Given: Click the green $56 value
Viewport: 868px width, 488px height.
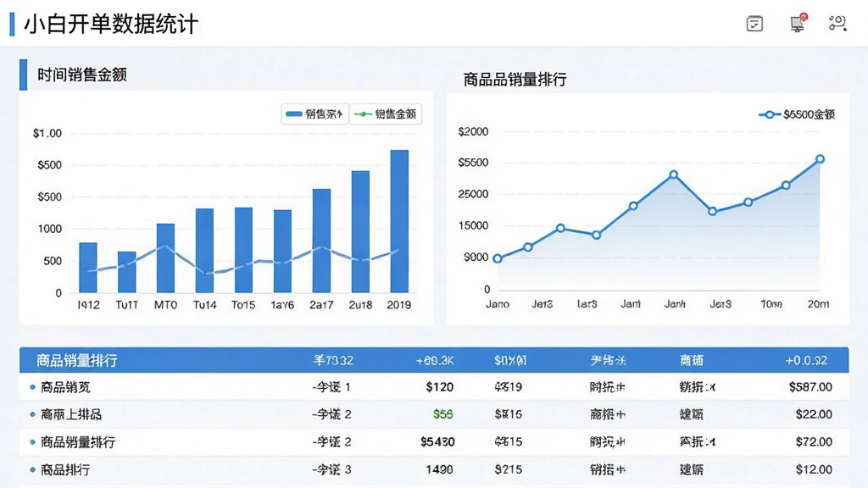Looking at the screenshot, I should pyautogui.click(x=442, y=414).
